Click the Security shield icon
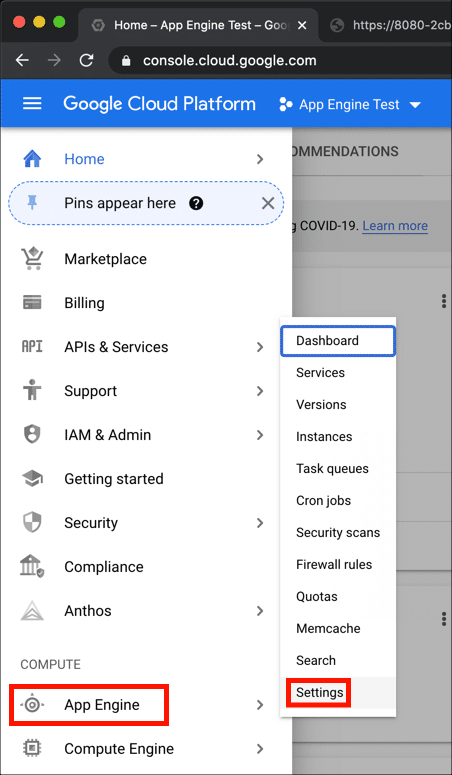The width and height of the screenshot is (452, 775). 32,522
